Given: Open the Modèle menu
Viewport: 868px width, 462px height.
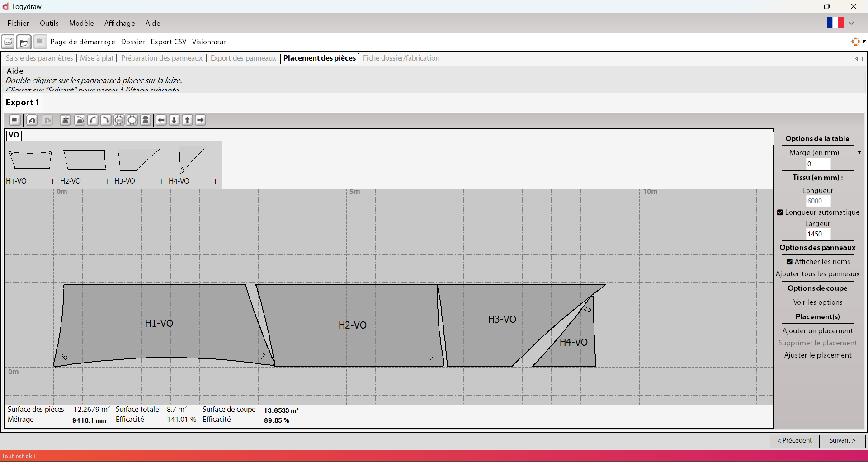Looking at the screenshot, I should click(x=81, y=23).
